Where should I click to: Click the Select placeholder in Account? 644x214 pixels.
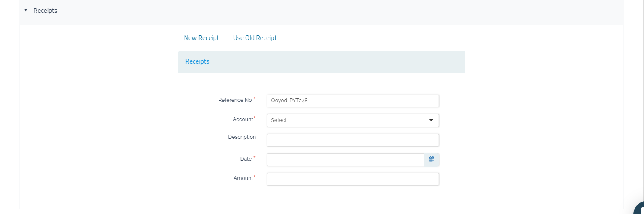[279, 120]
